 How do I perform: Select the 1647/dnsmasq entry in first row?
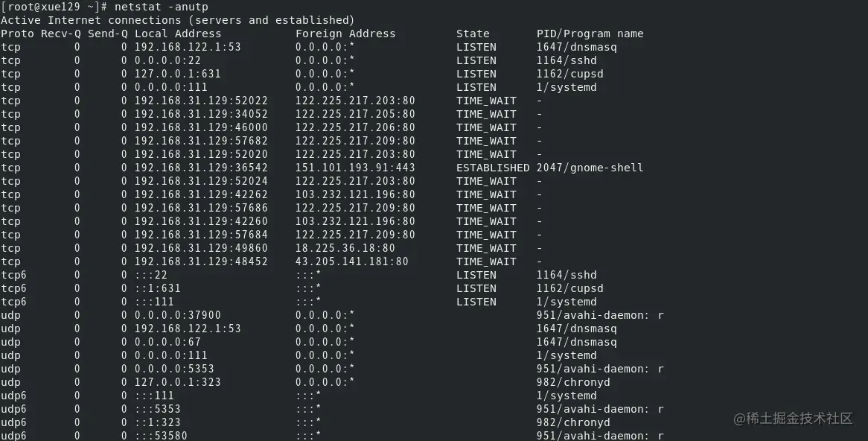pyautogui.click(x=576, y=47)
